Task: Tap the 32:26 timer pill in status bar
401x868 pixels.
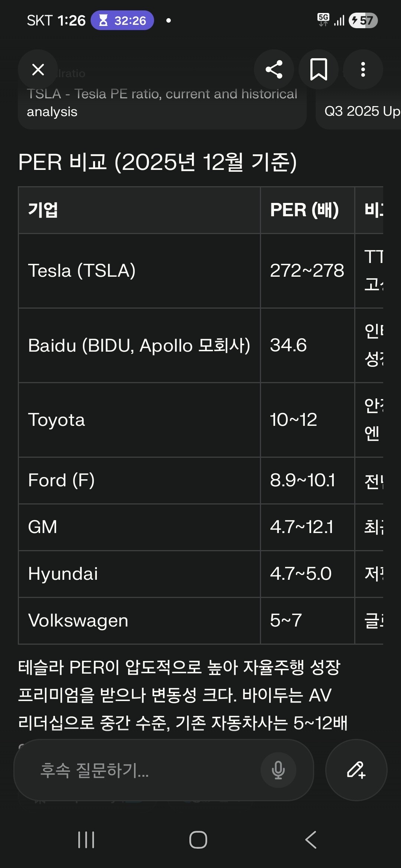Action: point(123,20)
